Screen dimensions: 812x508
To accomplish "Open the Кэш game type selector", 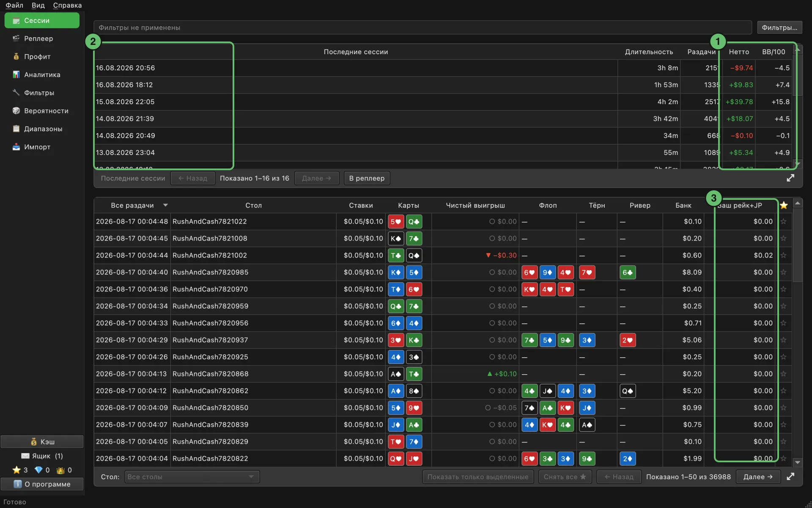I will click(42, 442).
